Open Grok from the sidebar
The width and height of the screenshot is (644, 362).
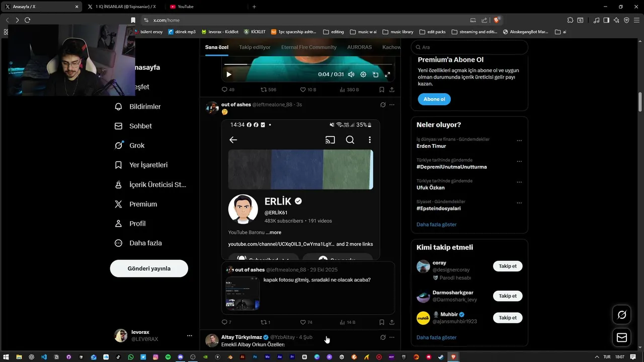click(130, 145)
